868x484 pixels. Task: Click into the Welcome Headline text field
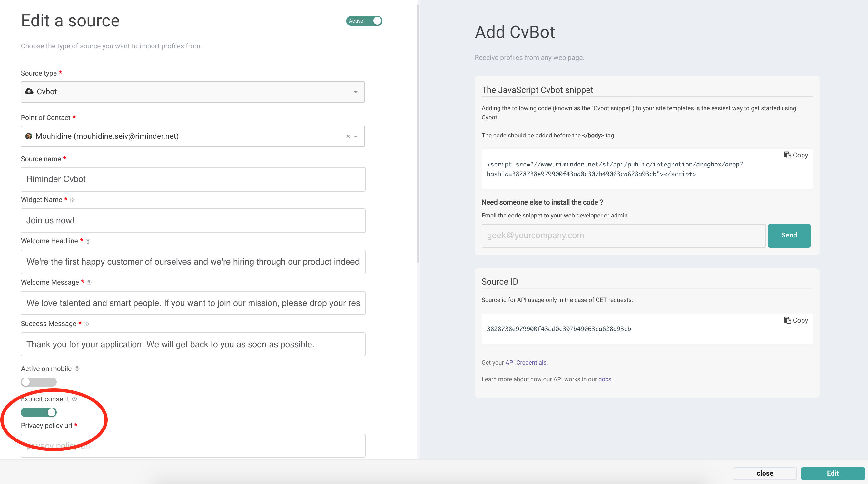pyautogui.click(x=193, y=262)
